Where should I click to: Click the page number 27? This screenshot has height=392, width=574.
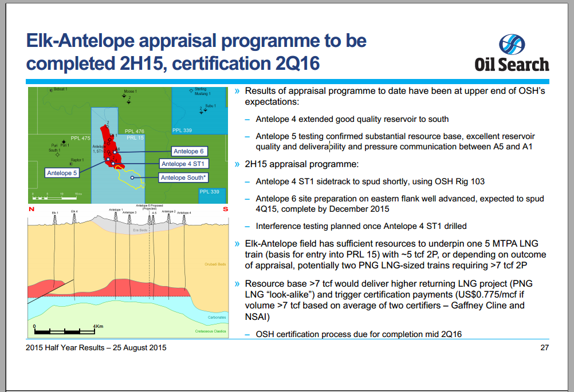545,348
